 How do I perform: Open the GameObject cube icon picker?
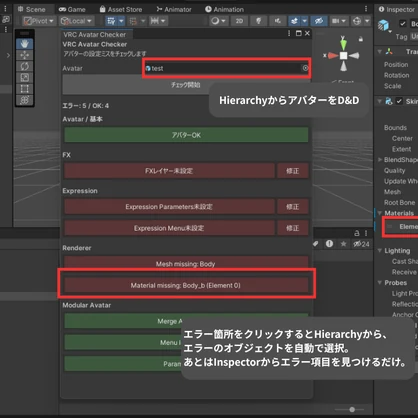point(384,25)
